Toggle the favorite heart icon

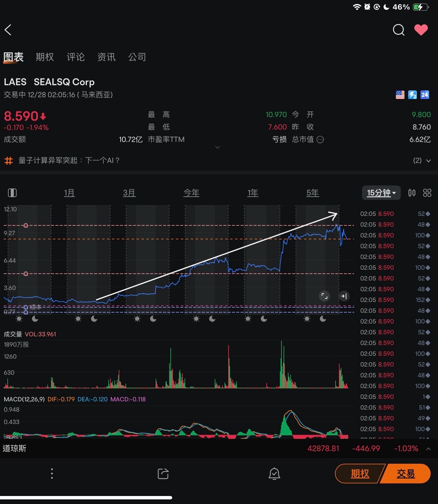(x=421, y=30)
